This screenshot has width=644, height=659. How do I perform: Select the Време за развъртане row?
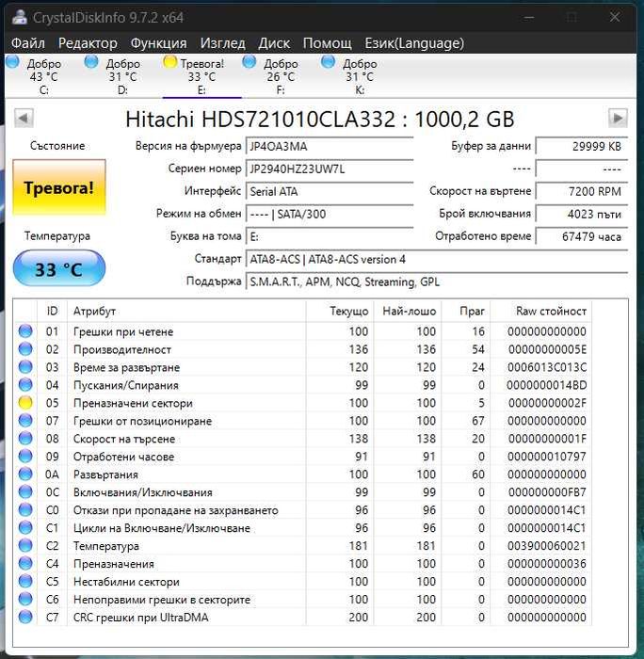click(302, 367)
